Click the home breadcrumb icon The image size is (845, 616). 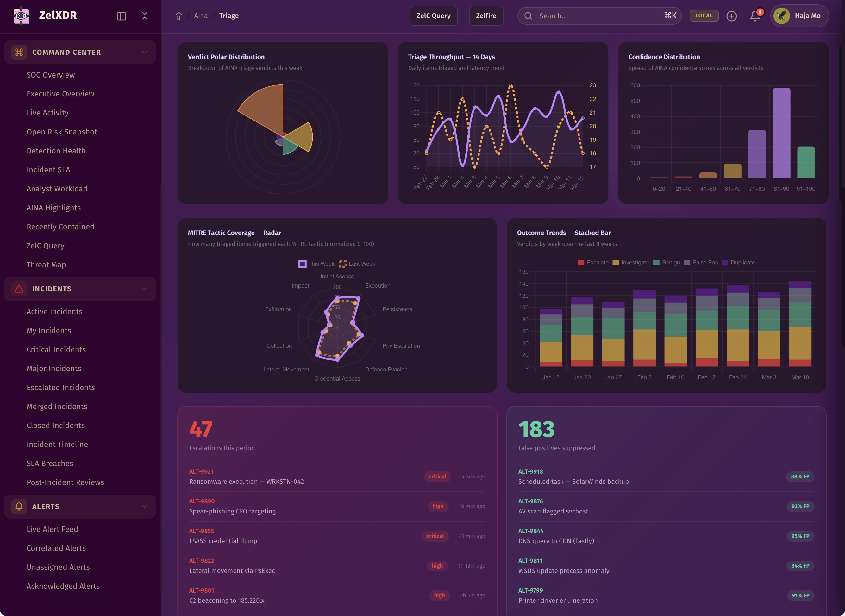click(178, 16)
